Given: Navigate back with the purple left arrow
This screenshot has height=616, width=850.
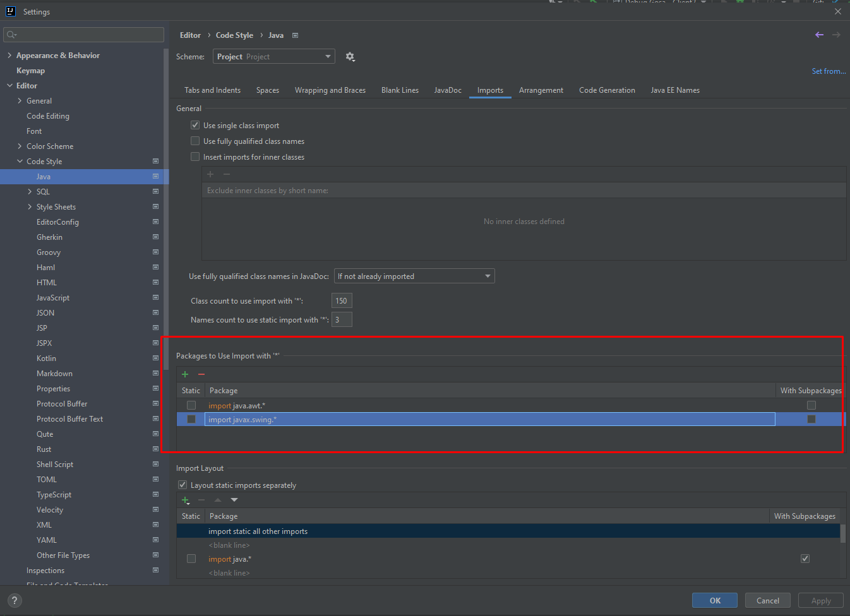Looking at the screenshot, I should (819, 35).
